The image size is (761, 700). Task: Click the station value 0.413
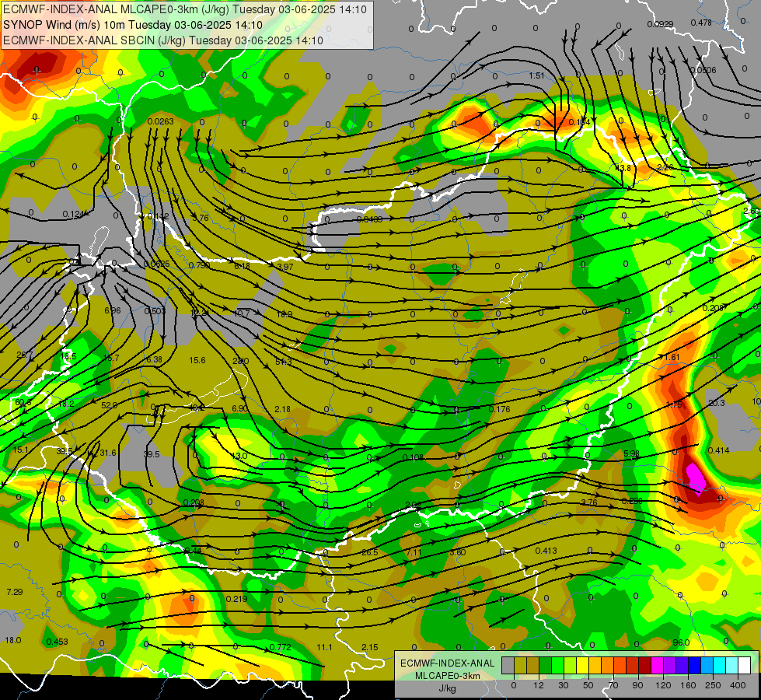[x=546, y=551]
